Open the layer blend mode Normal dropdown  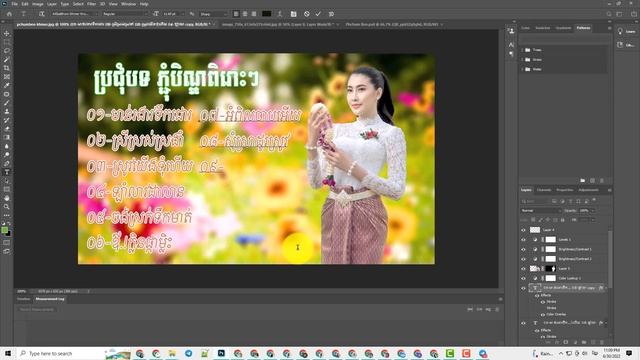coord(541,211)
